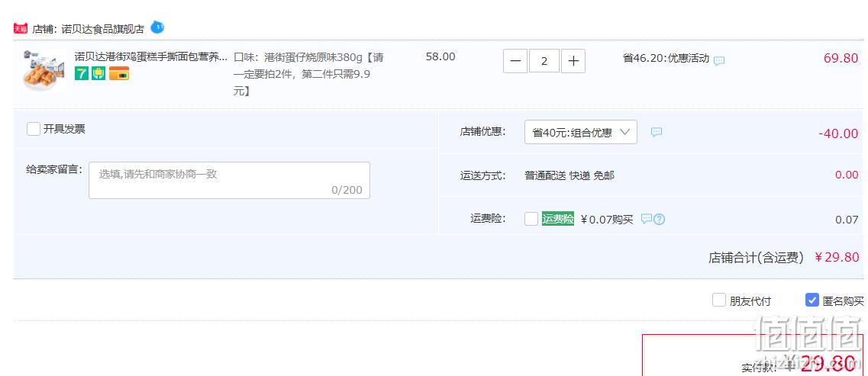Click the item subtotal 69.80
This screenshot has width=868, height=376.
coord(841,58)
